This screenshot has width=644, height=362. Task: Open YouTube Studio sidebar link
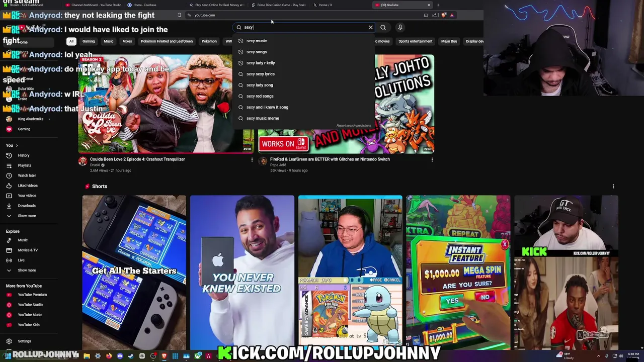[30, 305]
